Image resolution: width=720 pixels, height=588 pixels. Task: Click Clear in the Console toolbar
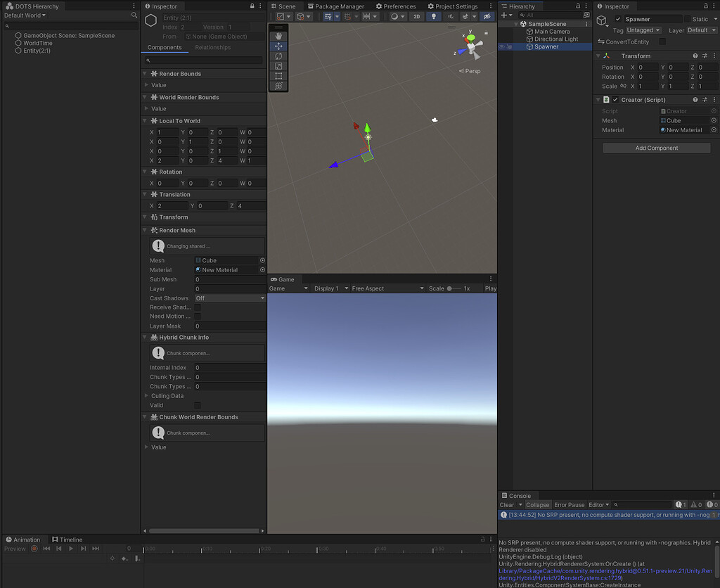click(508, 504)
